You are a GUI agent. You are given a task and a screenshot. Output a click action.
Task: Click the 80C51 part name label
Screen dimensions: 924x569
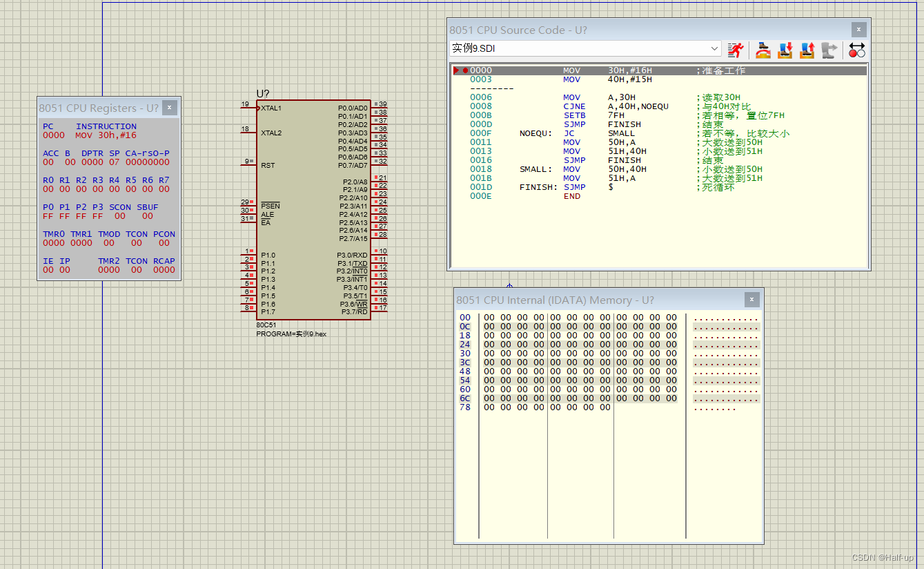(266, 325)
